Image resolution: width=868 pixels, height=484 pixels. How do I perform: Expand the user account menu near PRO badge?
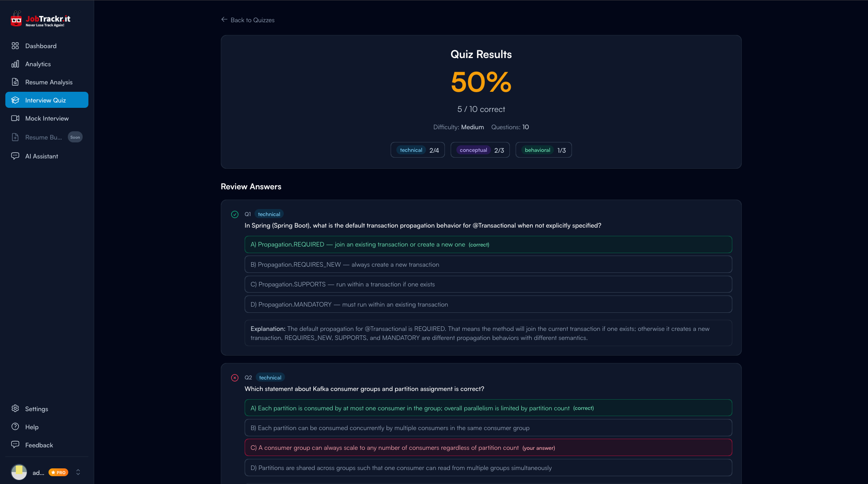point(78,472)
